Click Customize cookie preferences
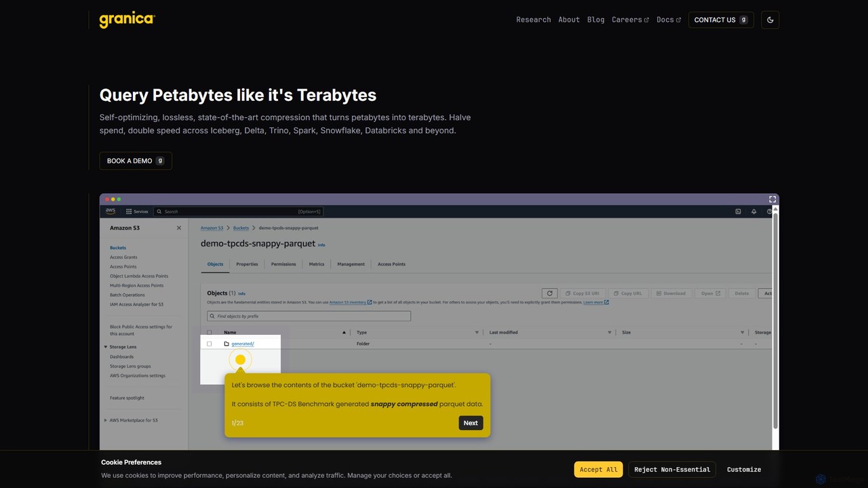This screenshot has width=868, height=488. pyautogui.click(x=744, y=469)
